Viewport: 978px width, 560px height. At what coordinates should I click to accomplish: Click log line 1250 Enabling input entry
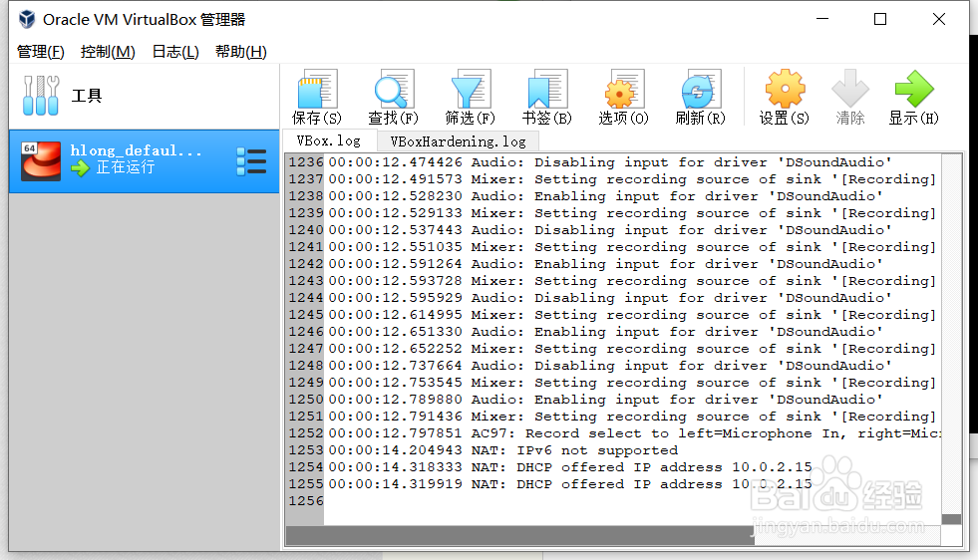coord(605,400)
